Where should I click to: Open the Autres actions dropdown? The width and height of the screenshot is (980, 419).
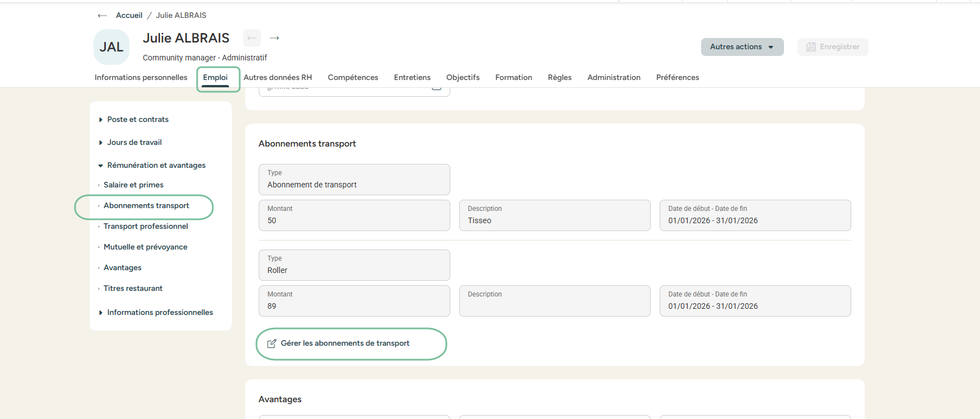click(x=742, y=47)
